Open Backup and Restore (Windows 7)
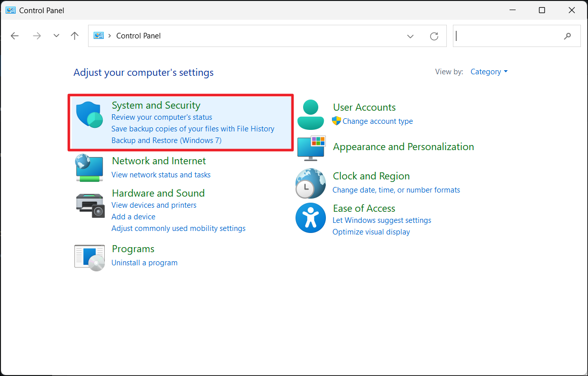This screenshot has width=588, height=376. (166, 140)
